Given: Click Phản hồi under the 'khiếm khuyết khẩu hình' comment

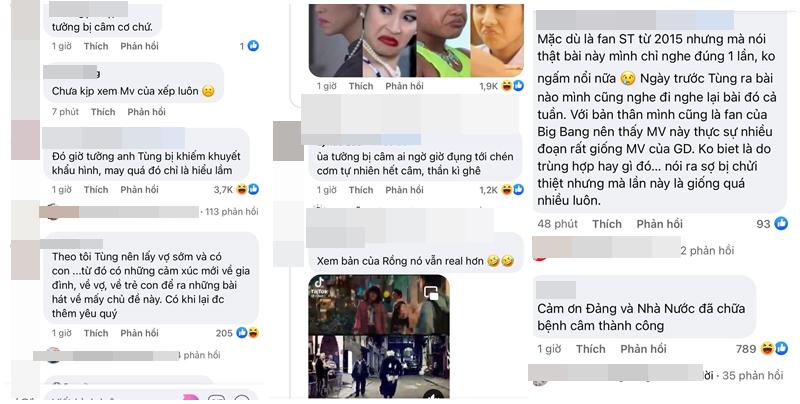Looking at the screenshot, I should [x=140, y=189].
